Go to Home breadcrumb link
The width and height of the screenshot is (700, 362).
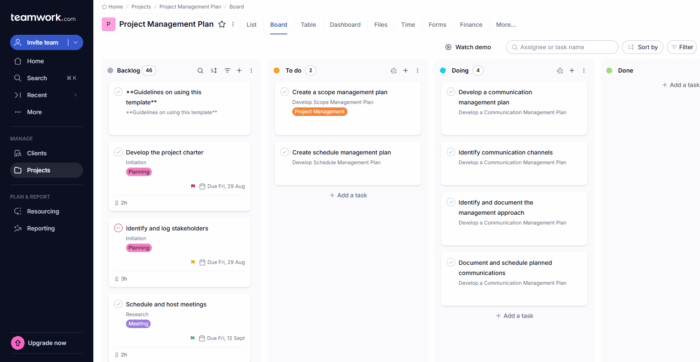click(112, 7)
